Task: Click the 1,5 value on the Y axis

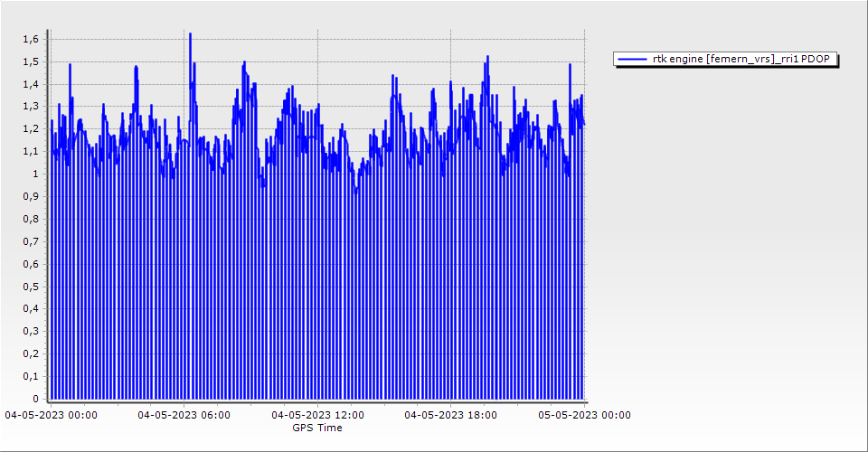Action: point(31,62)
